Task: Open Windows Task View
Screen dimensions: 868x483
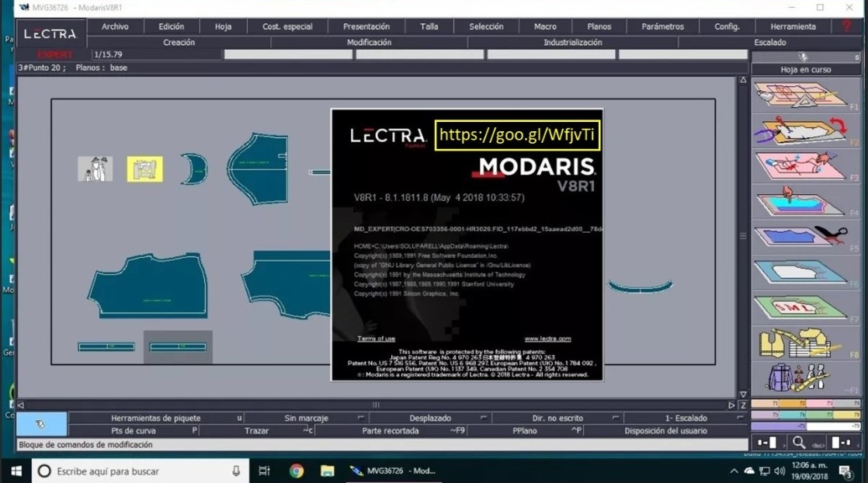Action: pyautogui.click(x=264, y=471)
